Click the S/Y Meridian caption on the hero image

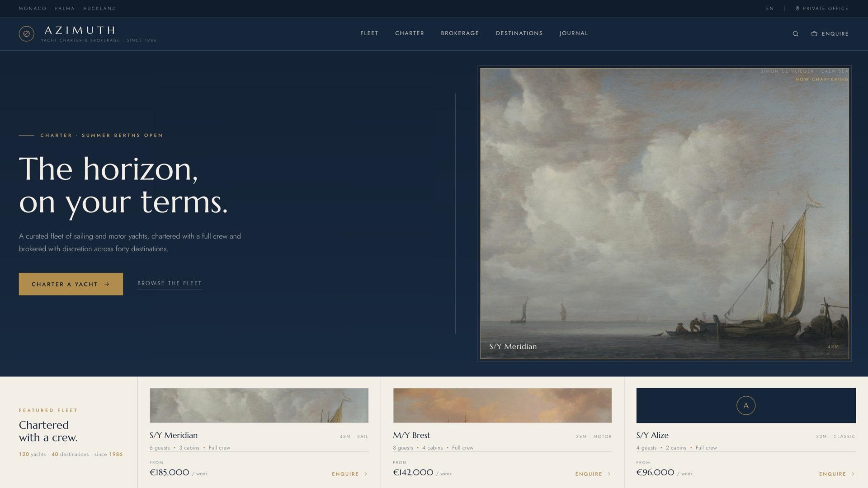tap(513, 347)
